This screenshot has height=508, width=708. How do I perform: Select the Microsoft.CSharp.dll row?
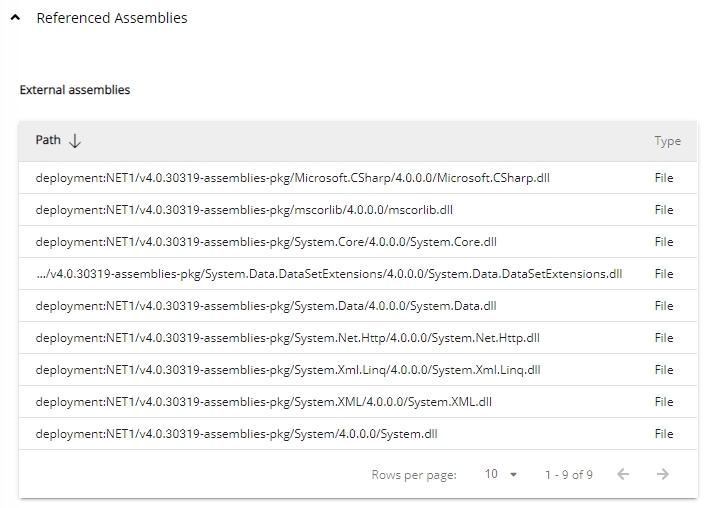293,178
